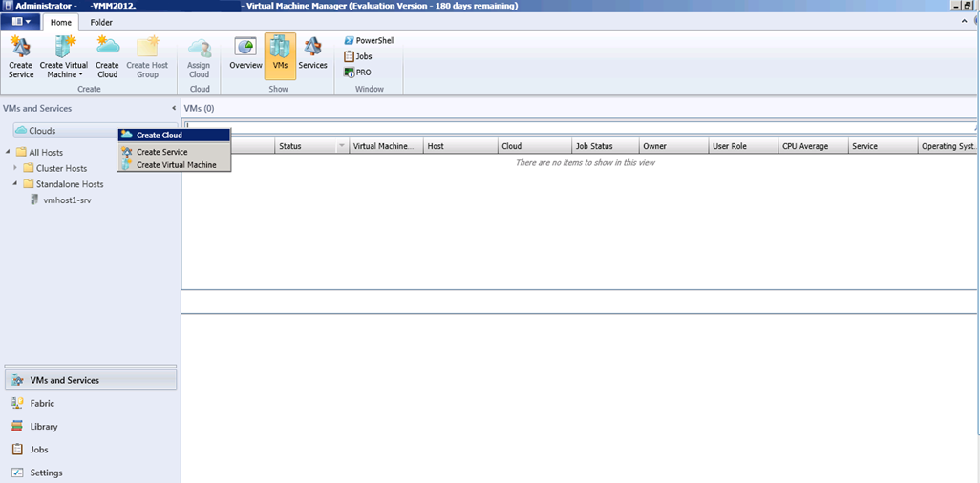Viewport: 980px width, 483px height.
Task: Select the Standalone Hosts folder
Action: tap(63, 184)
